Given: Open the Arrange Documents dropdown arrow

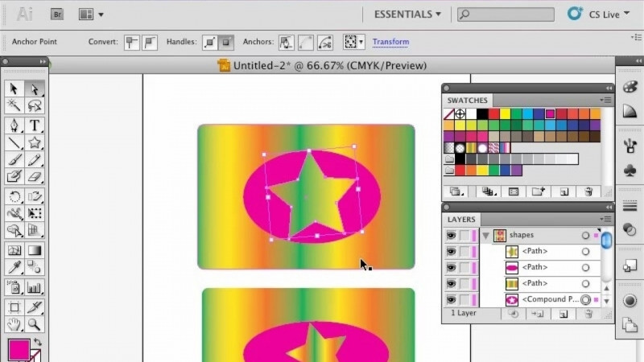Looking at the screenshot, I should (101, 14).
